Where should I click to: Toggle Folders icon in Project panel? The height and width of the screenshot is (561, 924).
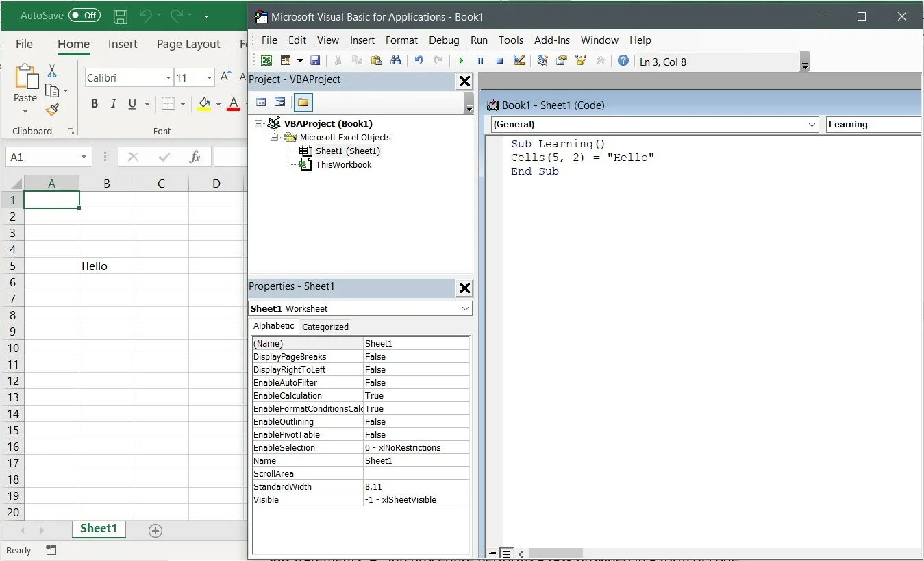pyautogui.click(x=303, y=103)
